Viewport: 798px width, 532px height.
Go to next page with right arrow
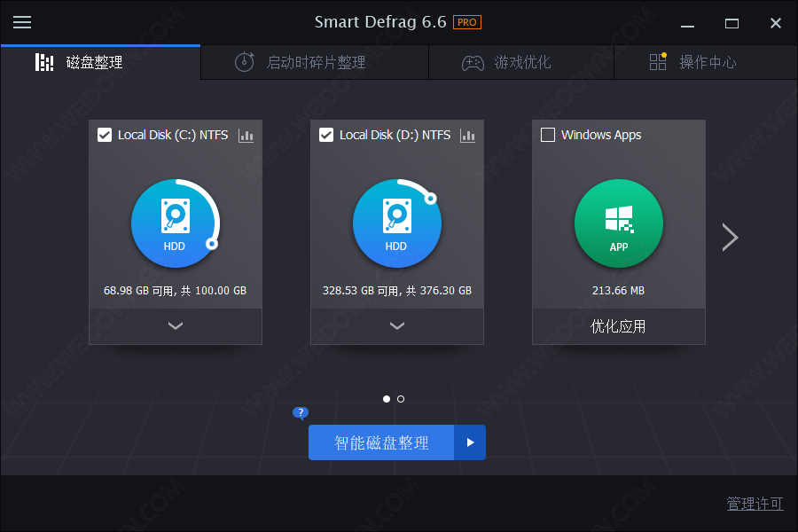pyautogui.click(x=730, y=237)
